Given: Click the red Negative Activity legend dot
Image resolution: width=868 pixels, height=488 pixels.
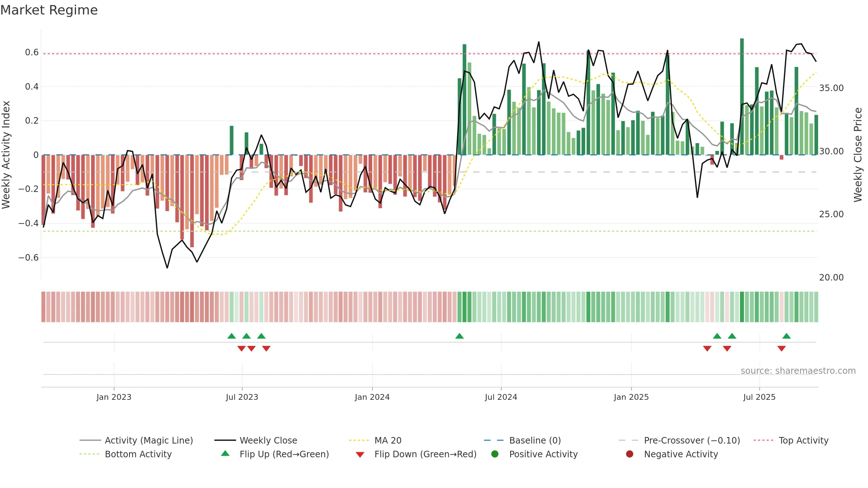Looking at the screenshot, I should pos(630,454).
